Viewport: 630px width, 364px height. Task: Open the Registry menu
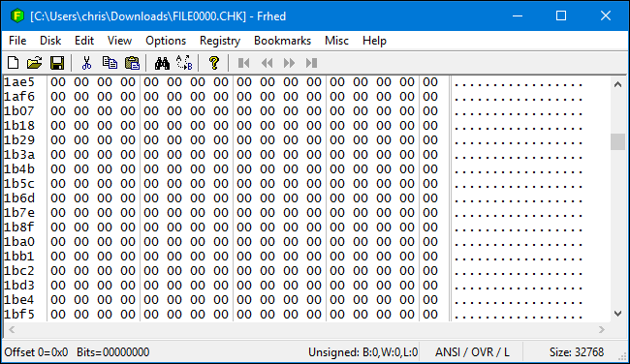pyautogui.click(x=220, y=41)
